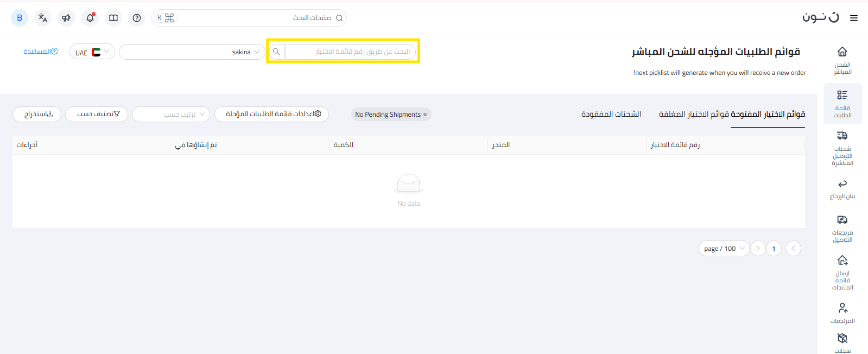The height and width of the screenshot is (354, 868).
Task: Switch to lost shipments tab
Action: point(611,114)
